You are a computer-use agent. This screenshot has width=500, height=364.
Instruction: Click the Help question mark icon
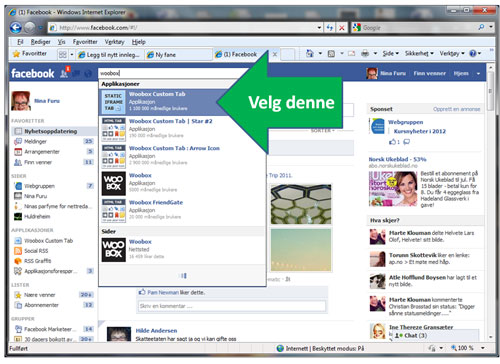click(473, 53)
